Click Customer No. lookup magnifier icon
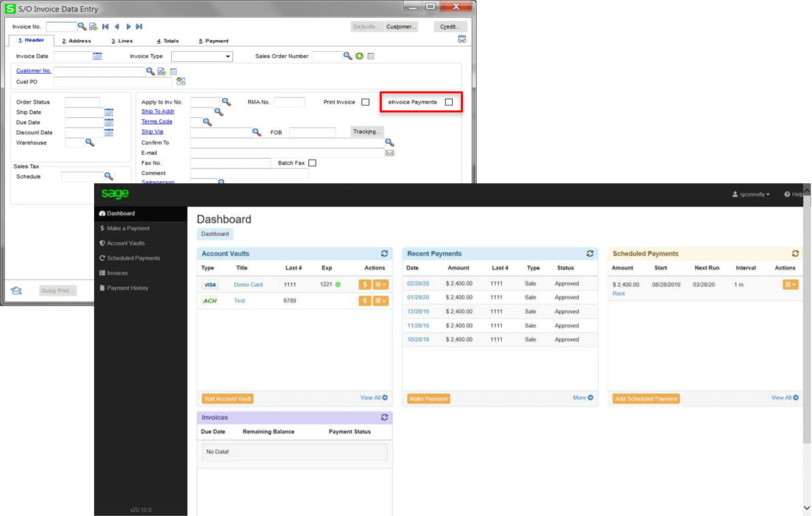Screen dimensions: 812x516 (x=150, y=72)
